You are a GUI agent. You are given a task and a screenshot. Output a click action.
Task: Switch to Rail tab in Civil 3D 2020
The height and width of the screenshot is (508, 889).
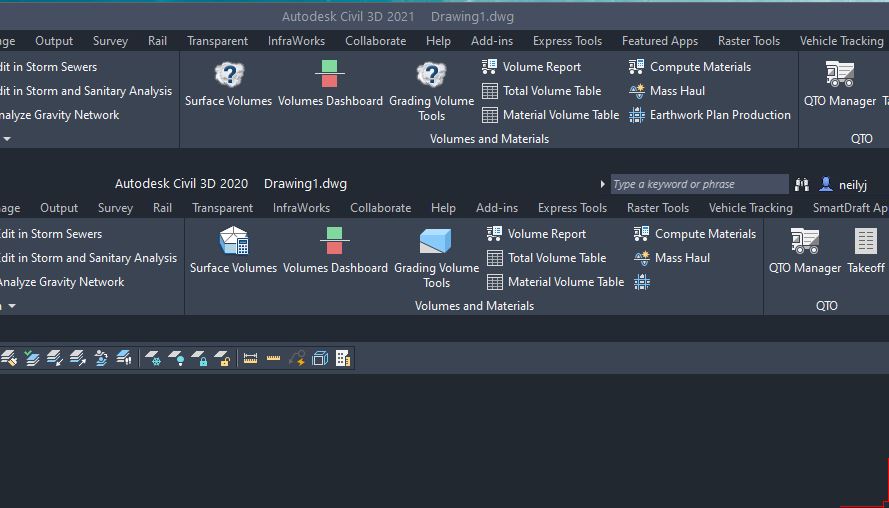coord(162,208)
